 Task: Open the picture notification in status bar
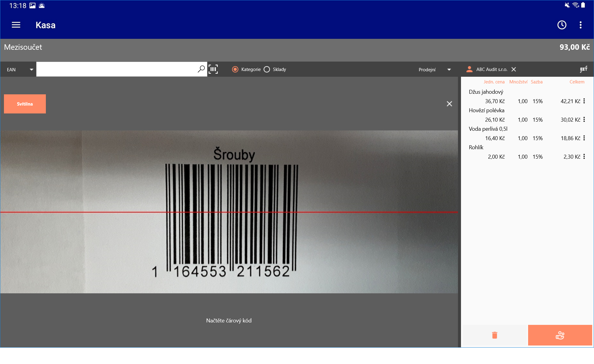32,5
